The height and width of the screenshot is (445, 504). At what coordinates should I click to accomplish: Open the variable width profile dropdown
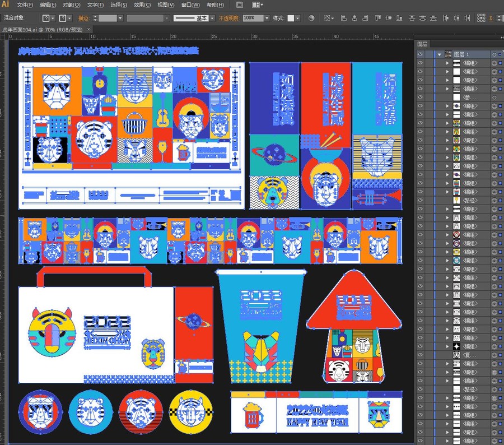click(167, 18)
